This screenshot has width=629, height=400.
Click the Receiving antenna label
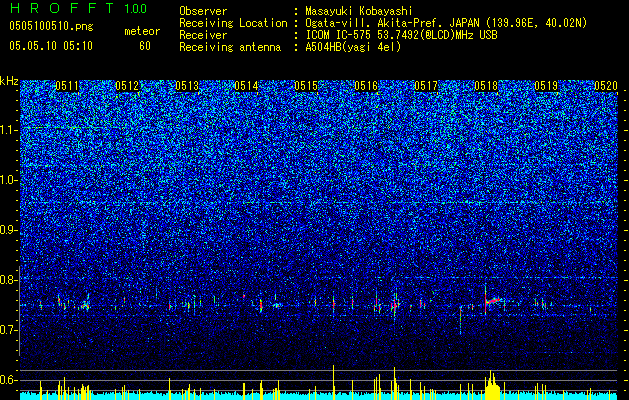(230, 47)
